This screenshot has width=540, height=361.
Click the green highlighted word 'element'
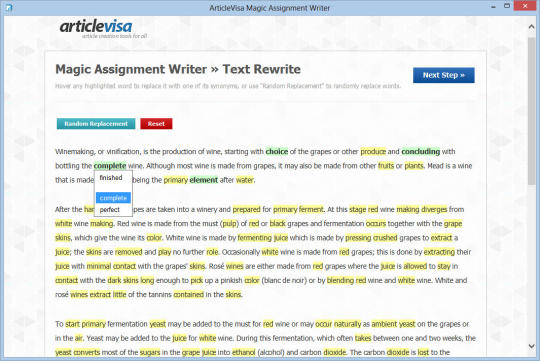[204, 180]
